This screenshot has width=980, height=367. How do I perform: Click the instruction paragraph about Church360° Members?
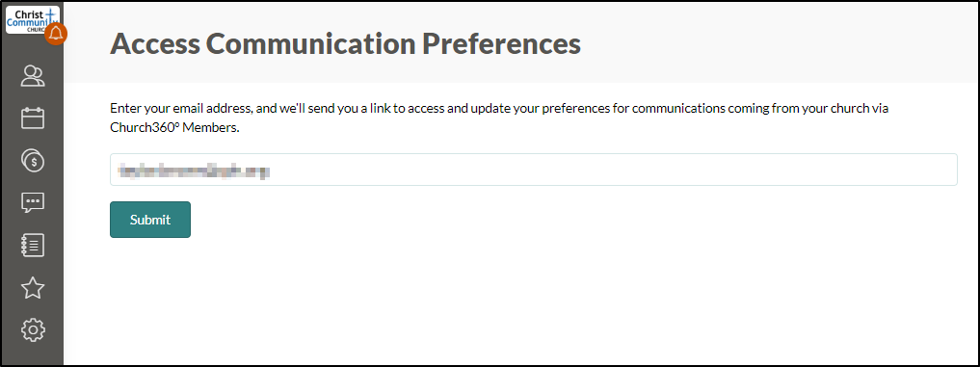tap(499, 118)
